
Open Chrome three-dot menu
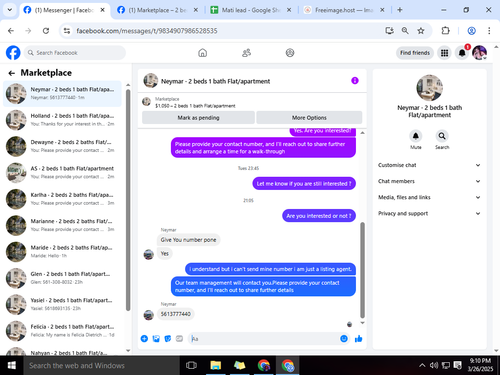[489, 31]
